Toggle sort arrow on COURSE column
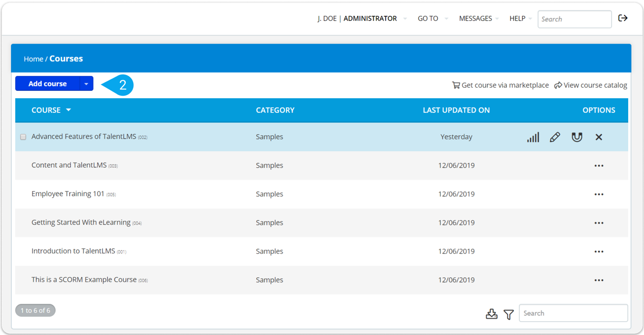The image size is (644, 335). click(x=69, y=110)
